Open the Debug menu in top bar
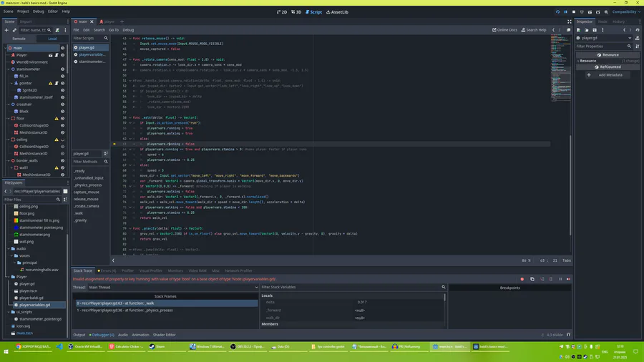This screenshot has width=644, height=362. (38, 11)
